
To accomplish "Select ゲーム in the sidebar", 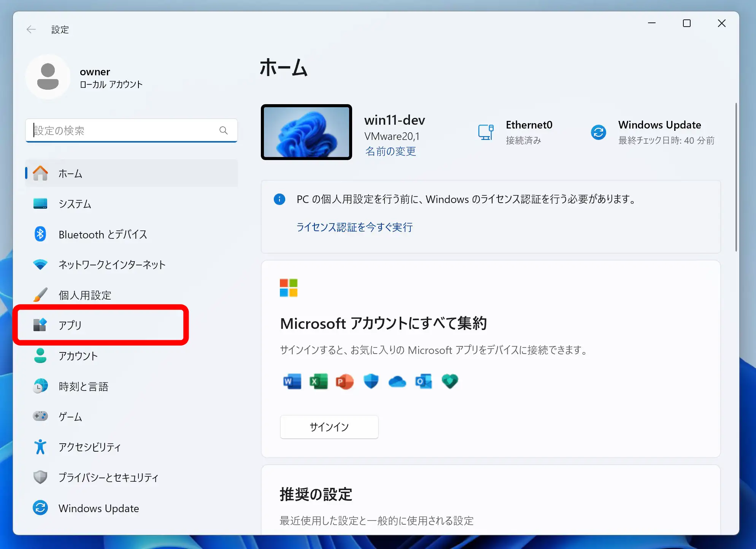I will (132, 416).
